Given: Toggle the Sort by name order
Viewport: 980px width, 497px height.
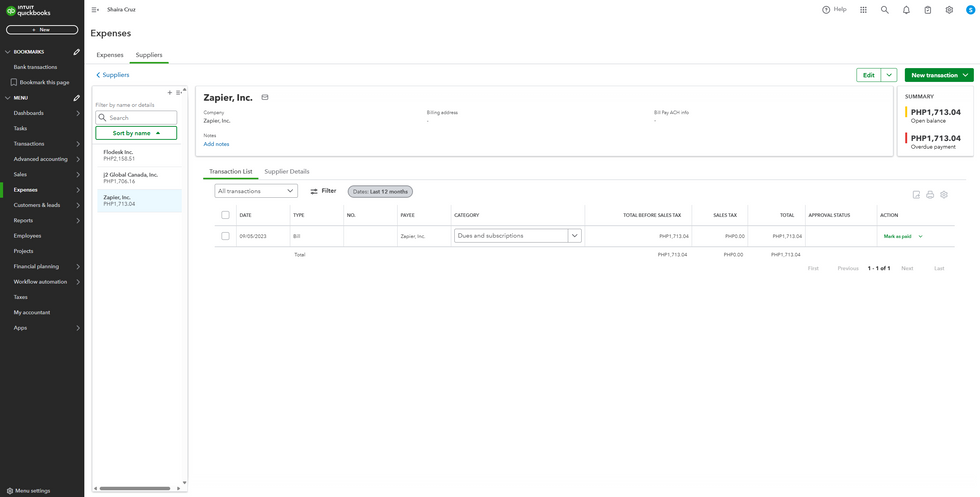Looking at the screenshot, I should point(136,133).
